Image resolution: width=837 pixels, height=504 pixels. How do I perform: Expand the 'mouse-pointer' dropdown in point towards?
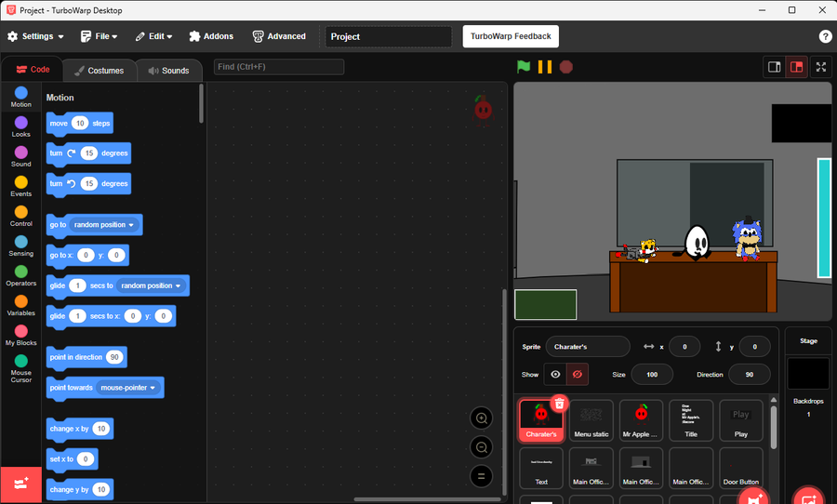(128, 388)
